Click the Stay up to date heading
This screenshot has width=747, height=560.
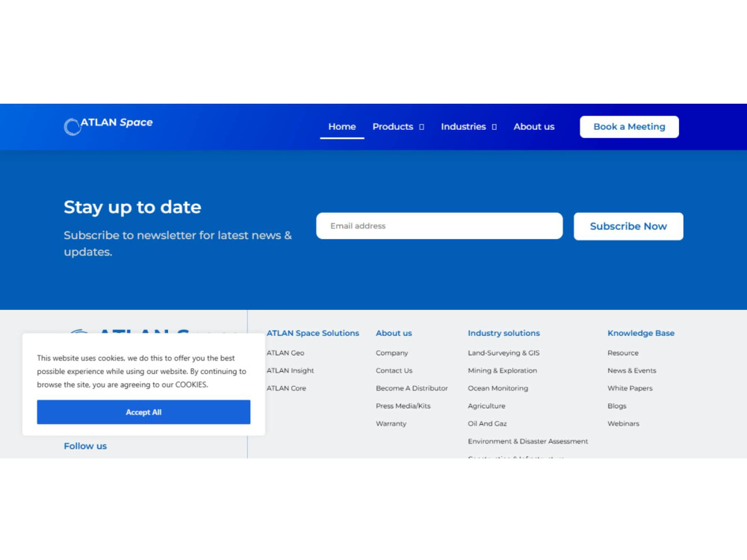pos(132,207)
